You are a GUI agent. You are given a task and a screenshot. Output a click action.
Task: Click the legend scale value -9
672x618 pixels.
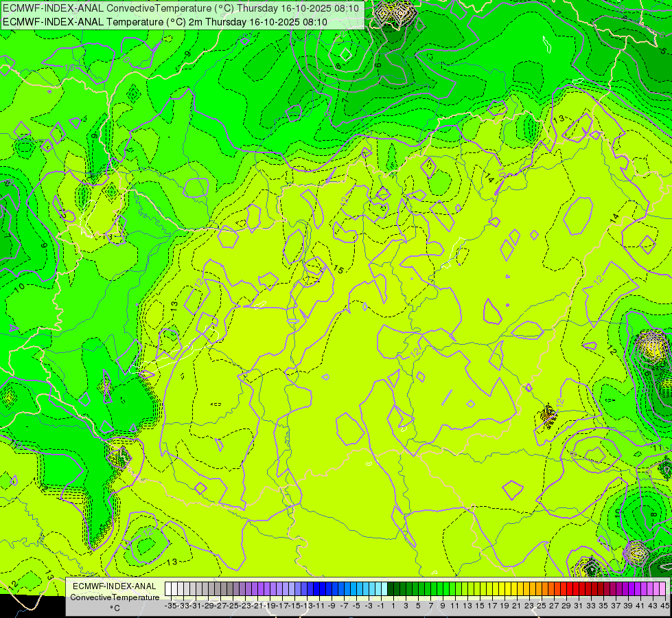(x=332, y=606)
